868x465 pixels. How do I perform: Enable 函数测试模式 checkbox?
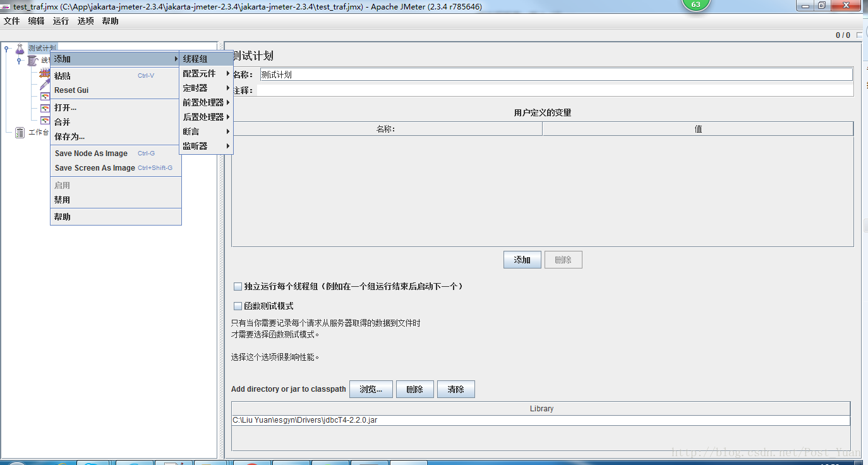[x=238, y=306]
